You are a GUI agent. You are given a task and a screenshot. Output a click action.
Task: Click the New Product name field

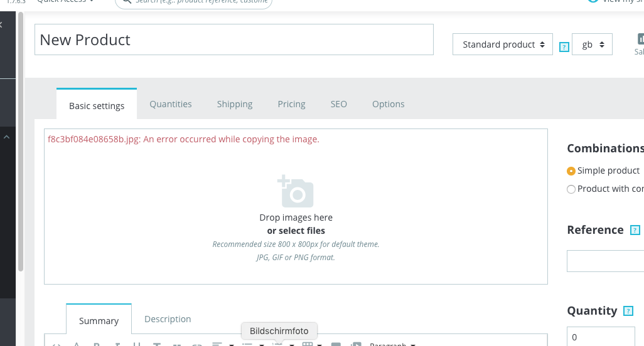click(233, 39)
